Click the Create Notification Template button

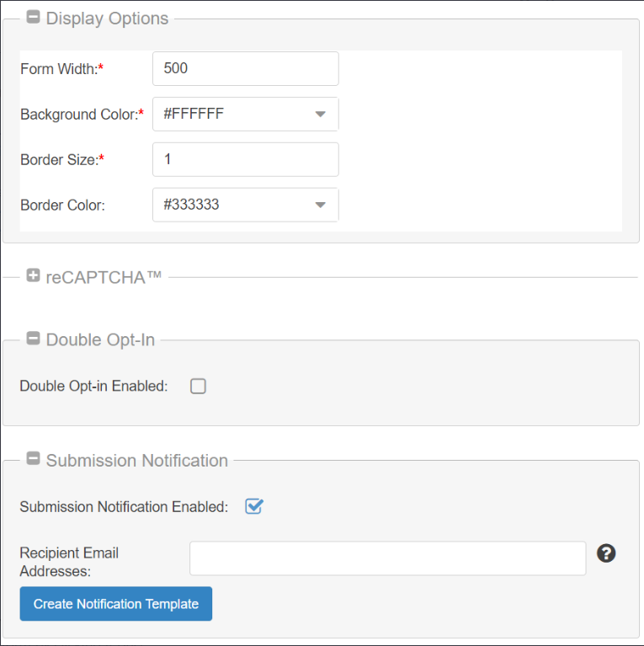click(x=116, y=604)
